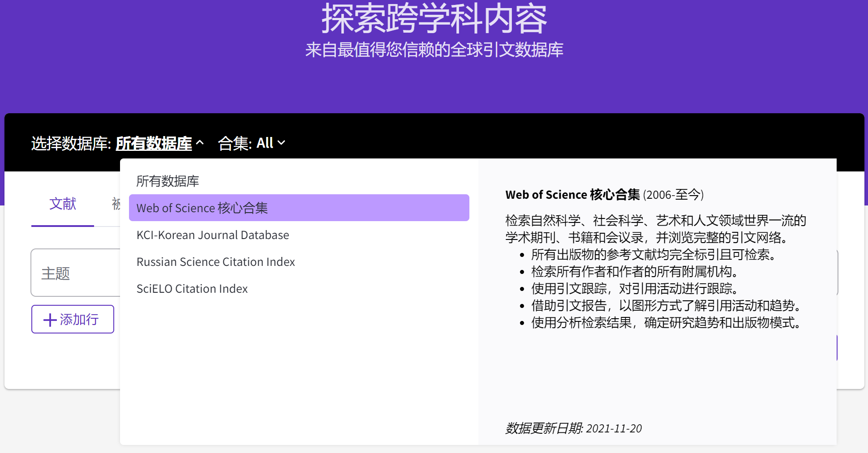Click the plus icon in 添加行
The image size is (868, 453).
pos(50,320)
